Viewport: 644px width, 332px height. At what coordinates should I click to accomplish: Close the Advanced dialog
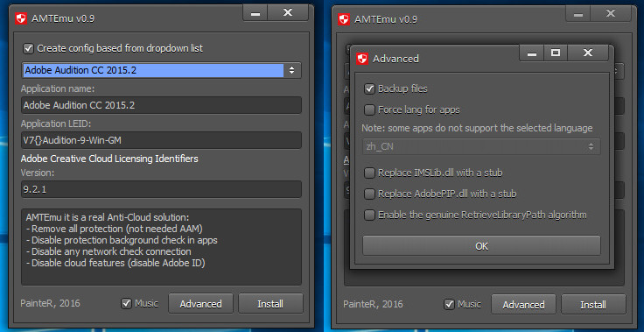coord(588,53)
